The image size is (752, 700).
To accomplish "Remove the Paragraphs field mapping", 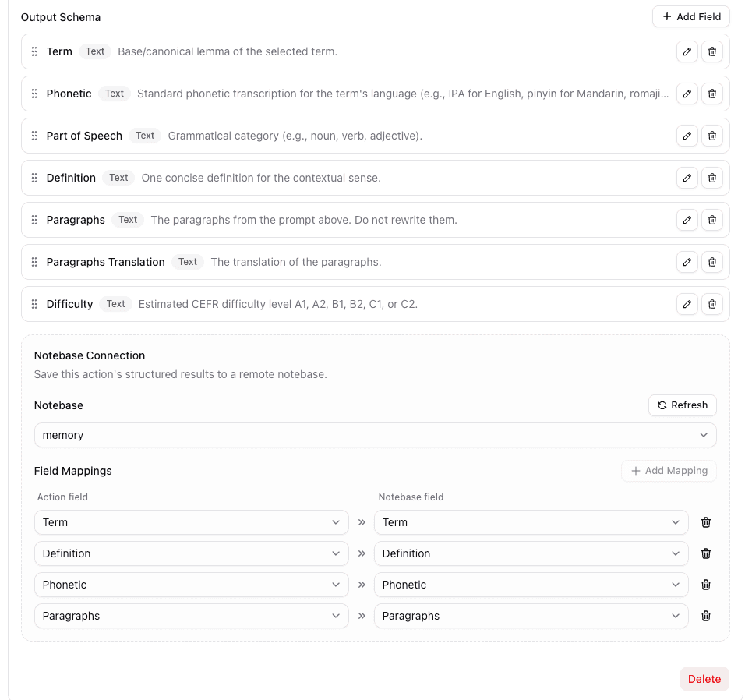I will [x=706, y=616].
